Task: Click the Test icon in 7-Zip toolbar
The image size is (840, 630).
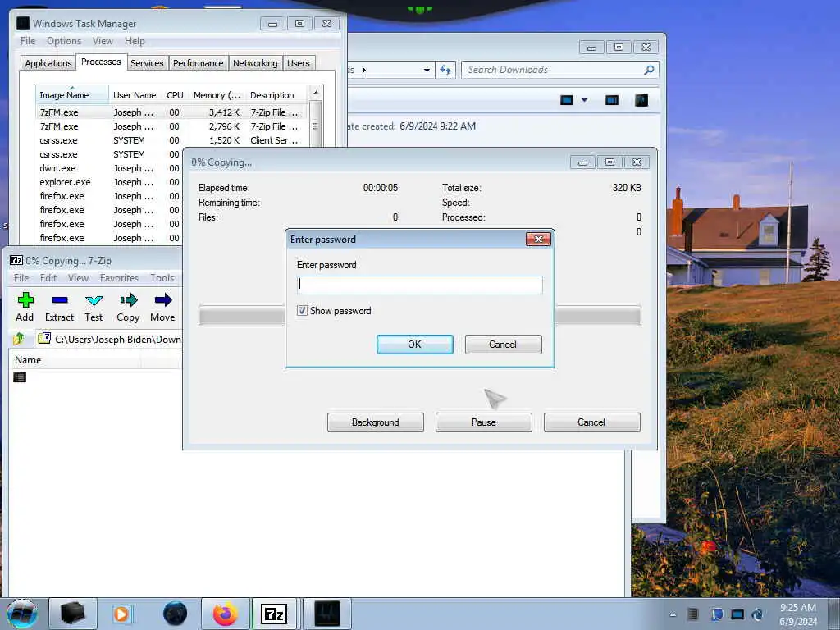Action: point(94,300)
